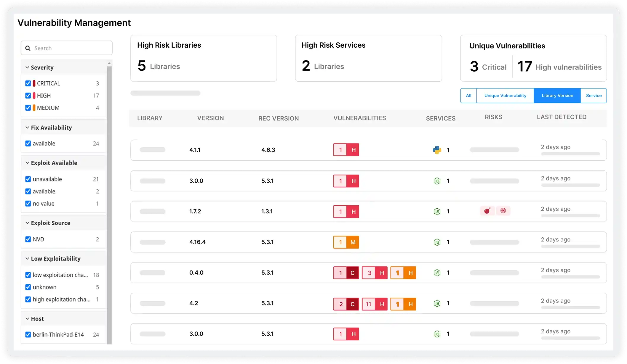Click the 11 H high badge in the 4.2 row

click(x=375, y=304)
